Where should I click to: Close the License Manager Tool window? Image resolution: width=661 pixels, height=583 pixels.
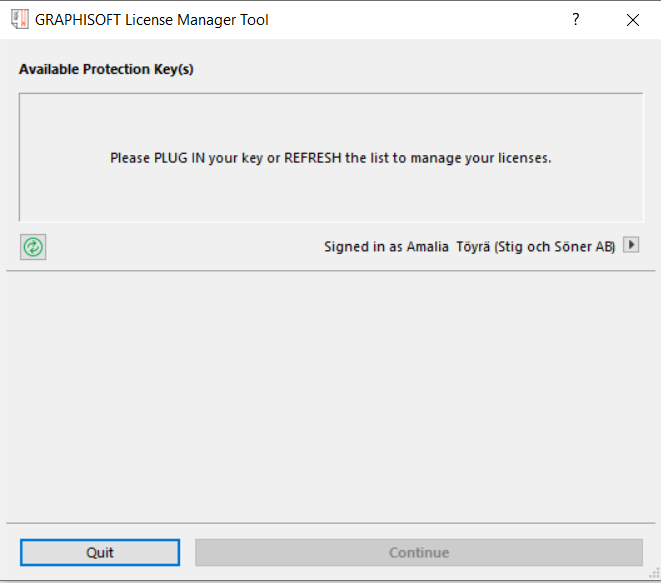coord(632,19)
